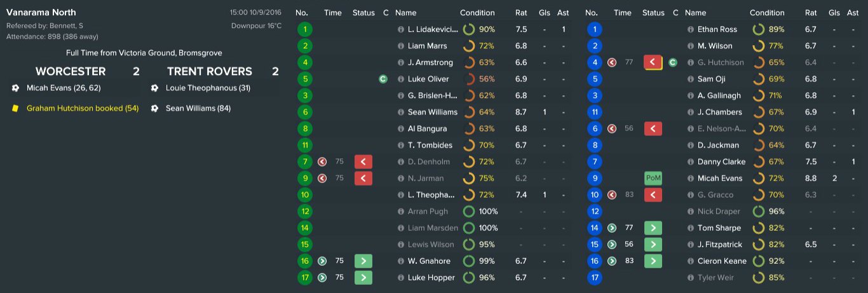Open Sean Williams' profile from the lineup table
Screen dimensions: 868x293
click(x=432, y=112)
